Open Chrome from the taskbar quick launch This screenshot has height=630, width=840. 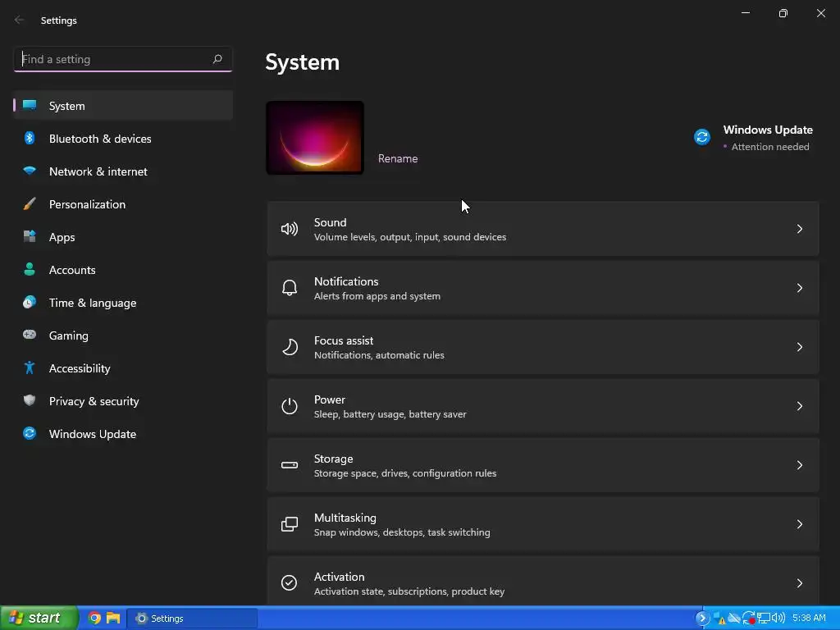click(94, 619)
